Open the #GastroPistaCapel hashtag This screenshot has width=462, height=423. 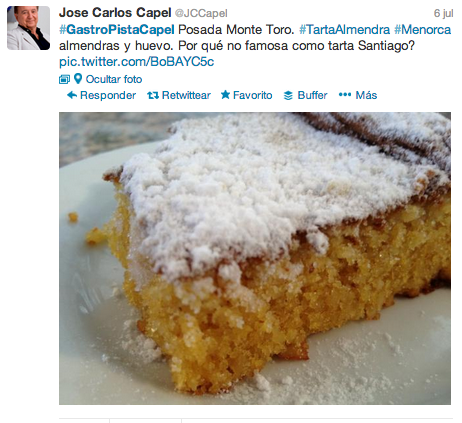click(x=117, y=30)
